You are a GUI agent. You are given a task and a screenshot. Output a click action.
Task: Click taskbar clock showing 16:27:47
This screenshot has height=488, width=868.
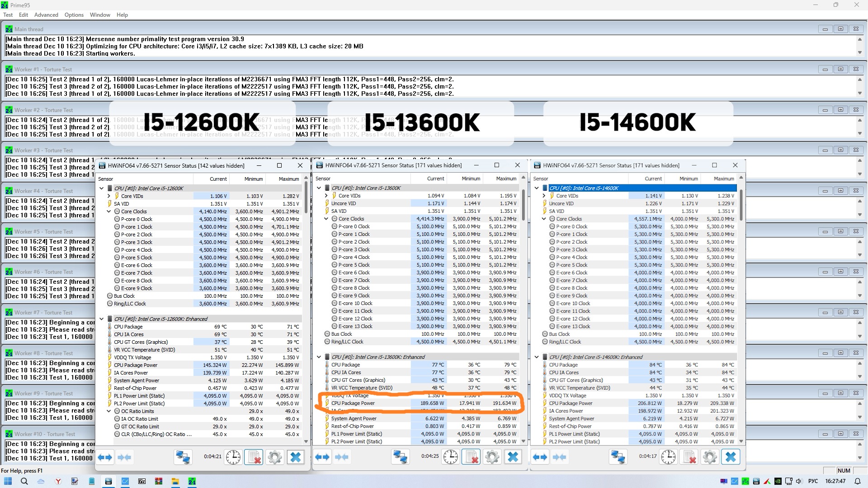835,481
